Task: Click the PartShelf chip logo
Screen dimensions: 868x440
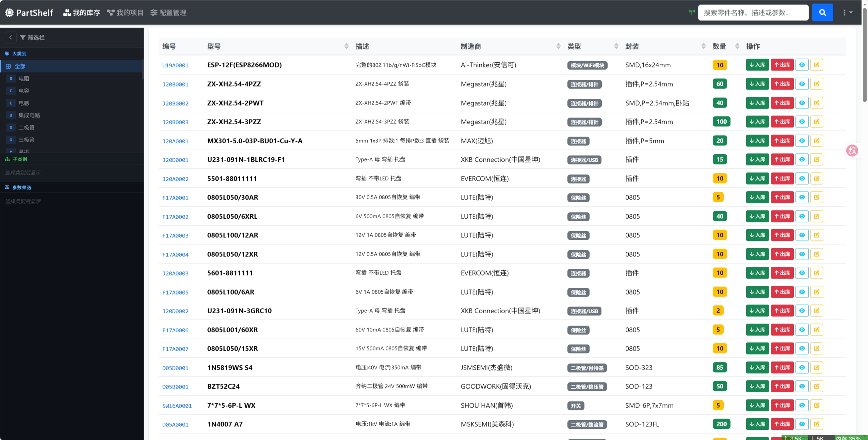Action: coord(9,13)
